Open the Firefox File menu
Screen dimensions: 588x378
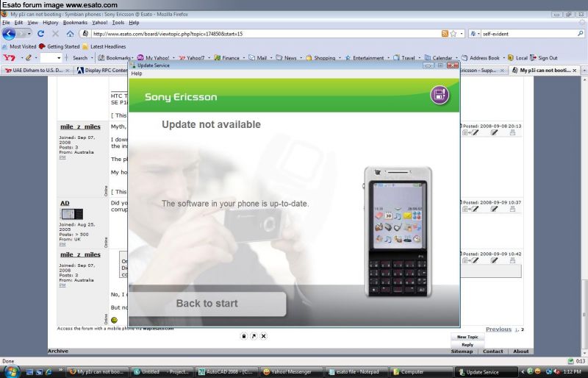[6, 23]
